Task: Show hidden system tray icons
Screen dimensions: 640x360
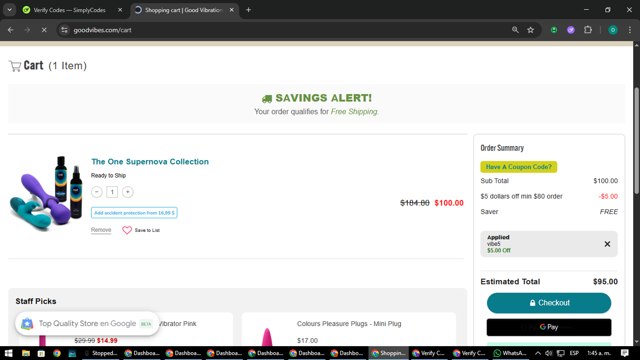Action: pos(538,353)
